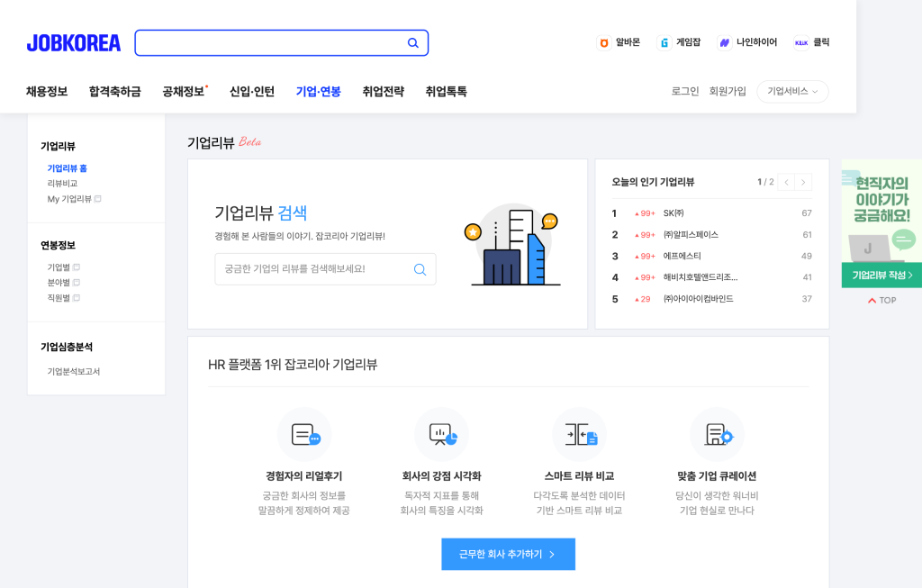Open the 취업전략 menu
Screen dimensions: 922x588
384,92
